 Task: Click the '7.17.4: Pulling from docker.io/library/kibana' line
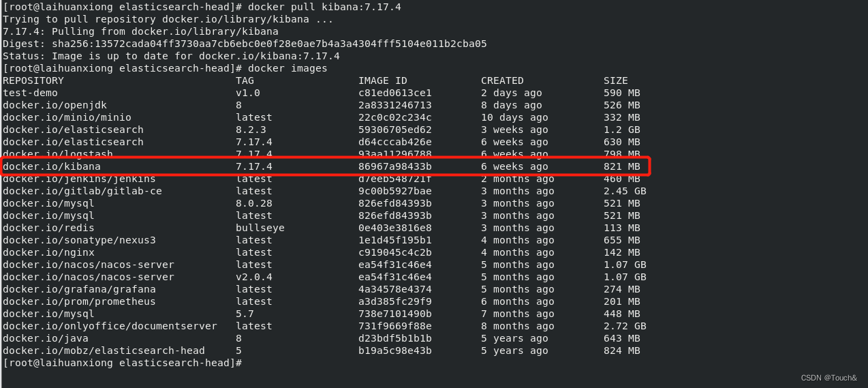(x=140, y=31)
